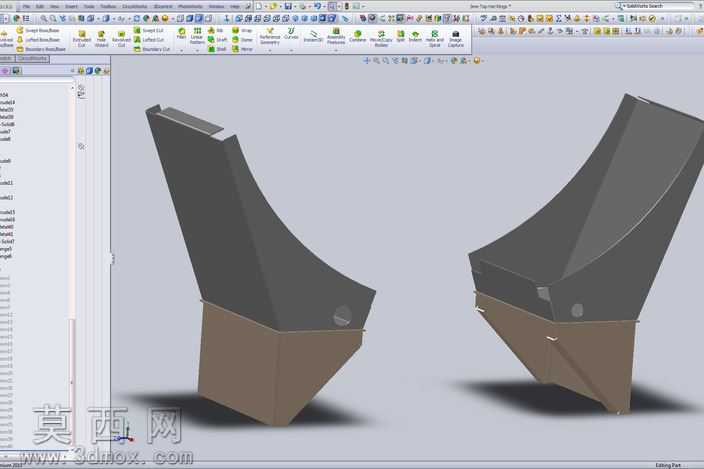
Task: Open the Edit menu
Action: tap(40, 6)
